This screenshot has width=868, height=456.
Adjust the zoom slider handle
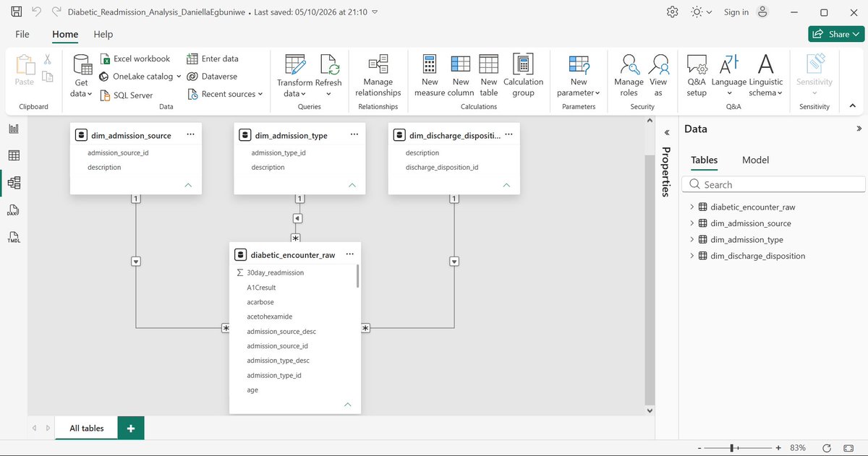733,448
